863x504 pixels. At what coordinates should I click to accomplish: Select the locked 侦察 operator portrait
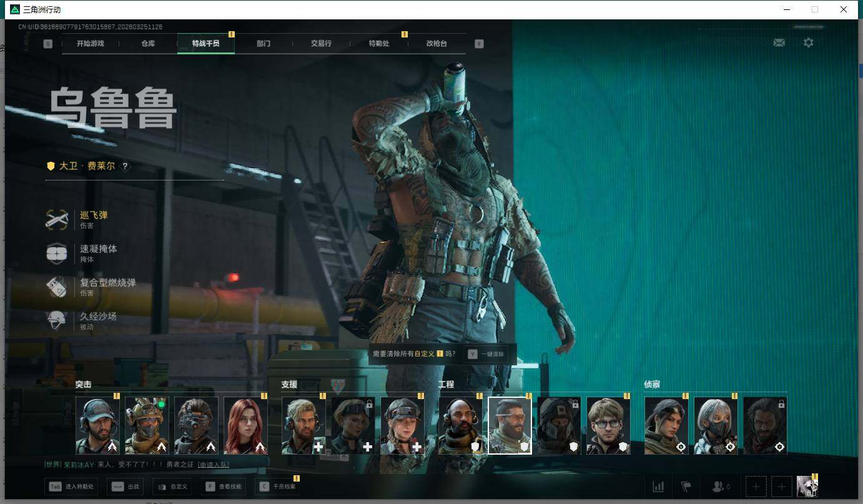[765, 425]
